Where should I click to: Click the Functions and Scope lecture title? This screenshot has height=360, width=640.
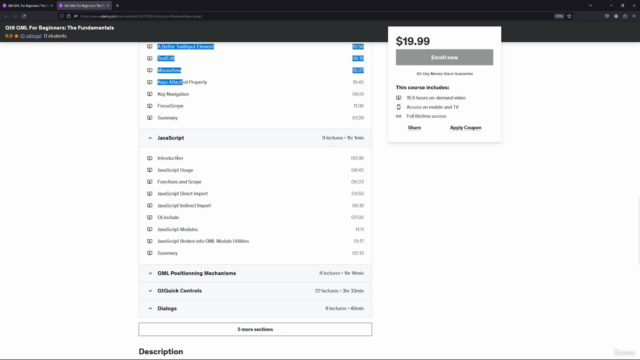pyautogui.click(x=180, y=182)
